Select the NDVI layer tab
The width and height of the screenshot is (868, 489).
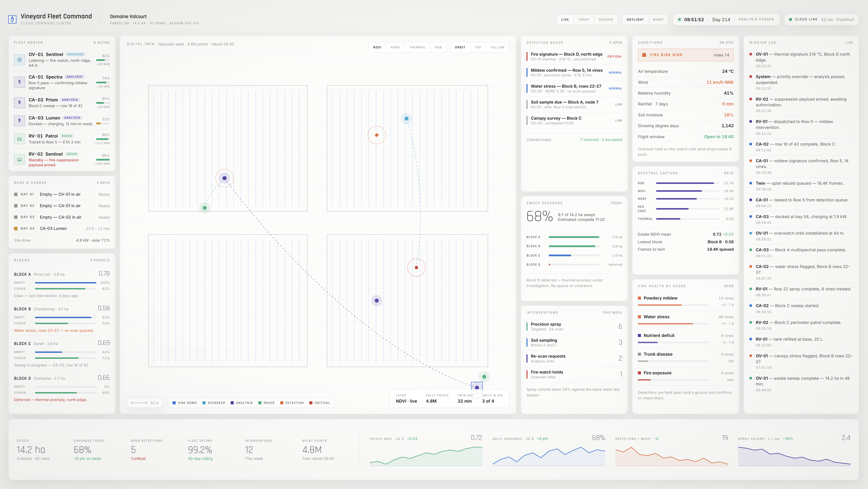click(x=377, y=47)
